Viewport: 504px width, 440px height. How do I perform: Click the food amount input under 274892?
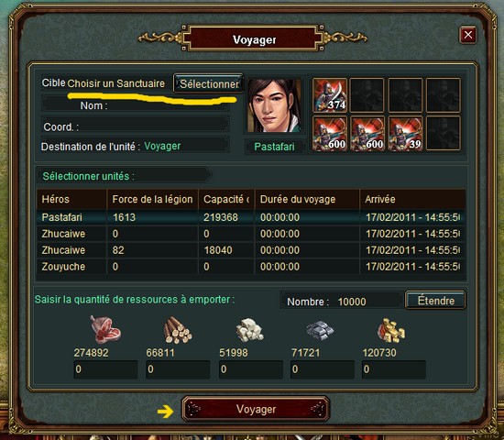pos(105,369)
